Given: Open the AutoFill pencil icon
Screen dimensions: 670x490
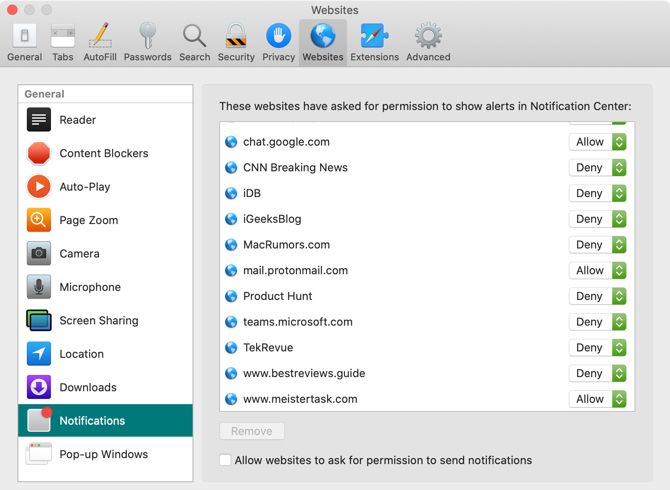Looking at the screenshot, I should point(99,37).
